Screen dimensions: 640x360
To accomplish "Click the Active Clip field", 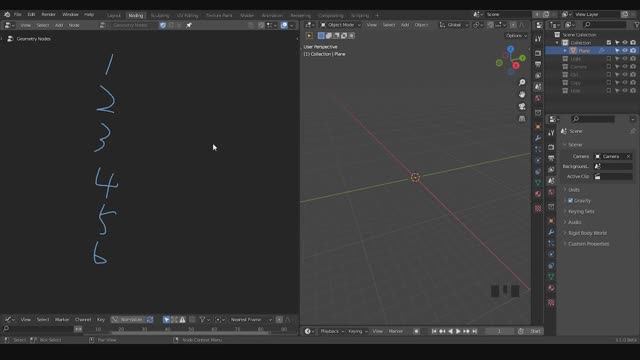I will (x=613, y=176).
